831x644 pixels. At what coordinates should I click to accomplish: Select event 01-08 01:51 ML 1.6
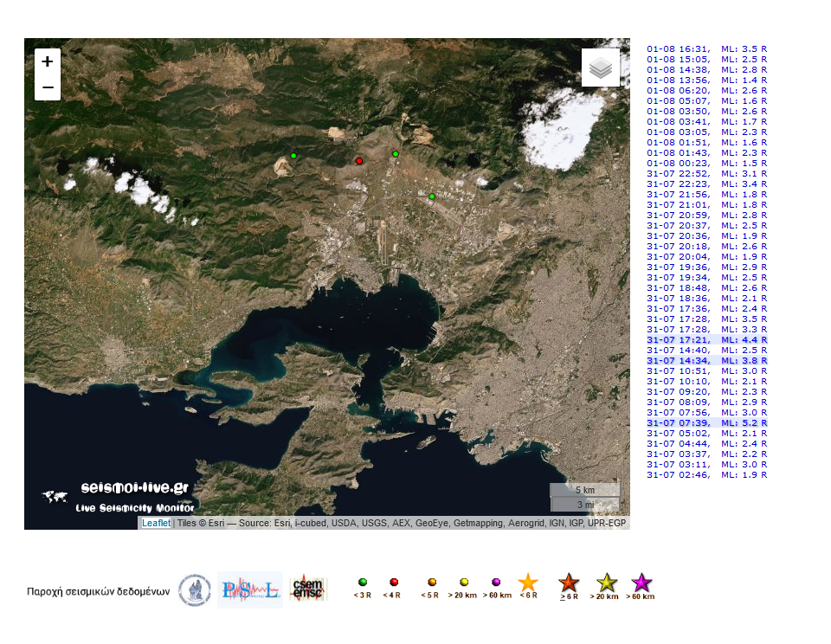pyautogui.click(x=707, y=143)
